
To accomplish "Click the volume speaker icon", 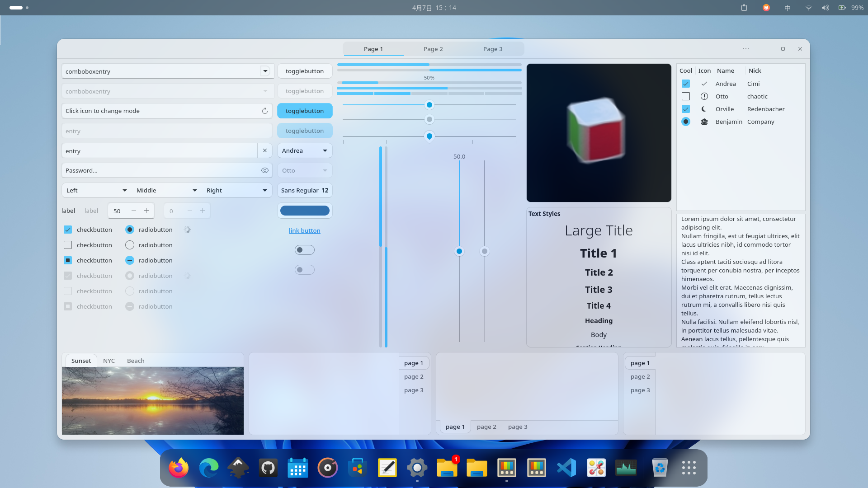I will 826,8.
